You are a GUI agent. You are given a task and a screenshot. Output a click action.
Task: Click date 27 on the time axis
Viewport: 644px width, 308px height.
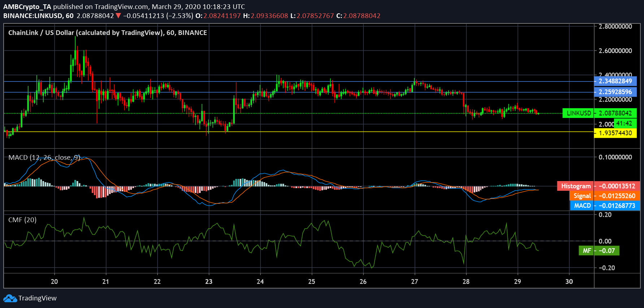415,281
